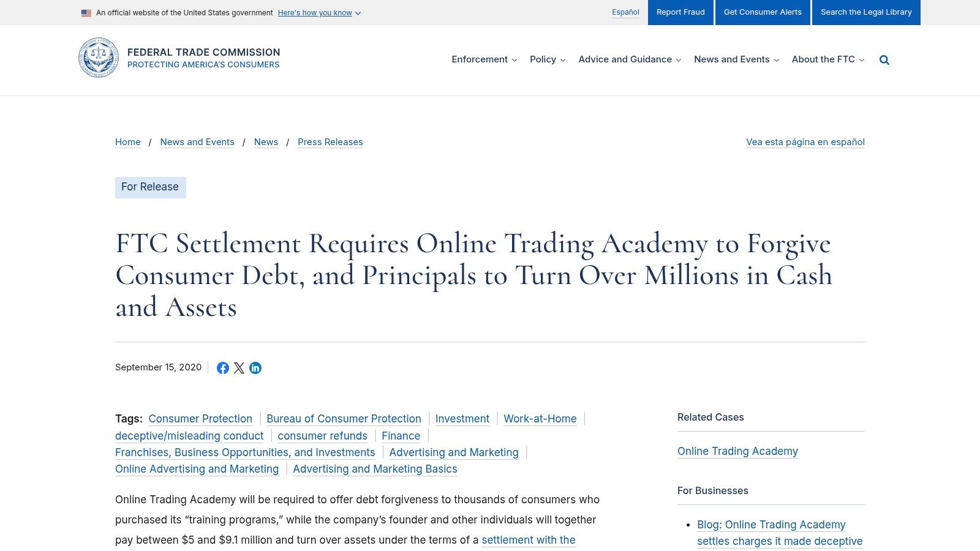Click the US flag icon
980x551 pixels.
point(86,13)
